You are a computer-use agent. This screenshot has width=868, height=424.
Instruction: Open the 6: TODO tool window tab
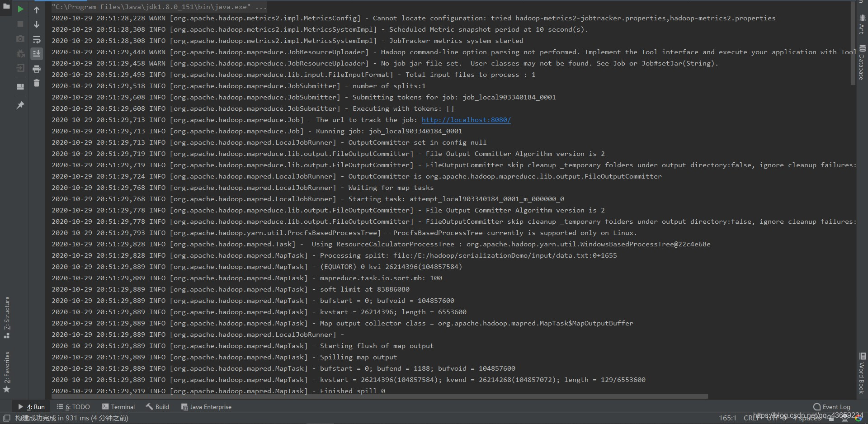[x=73, y=407]
